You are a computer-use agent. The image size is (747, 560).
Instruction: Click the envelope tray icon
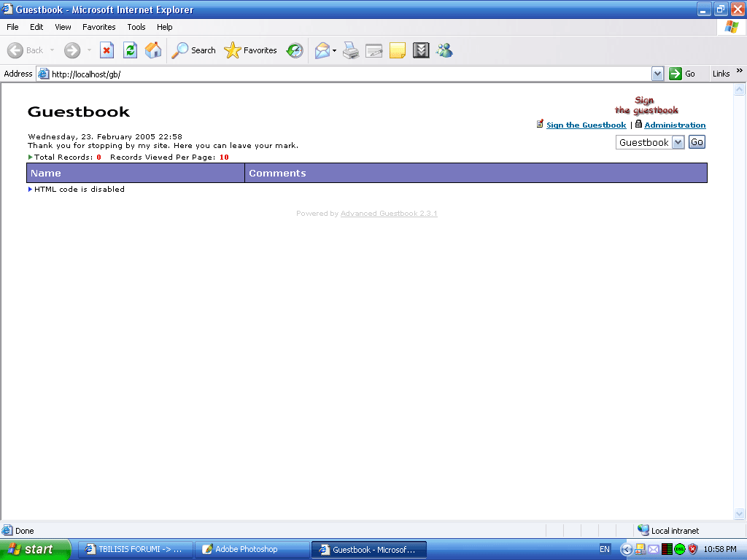pos(653,550)
